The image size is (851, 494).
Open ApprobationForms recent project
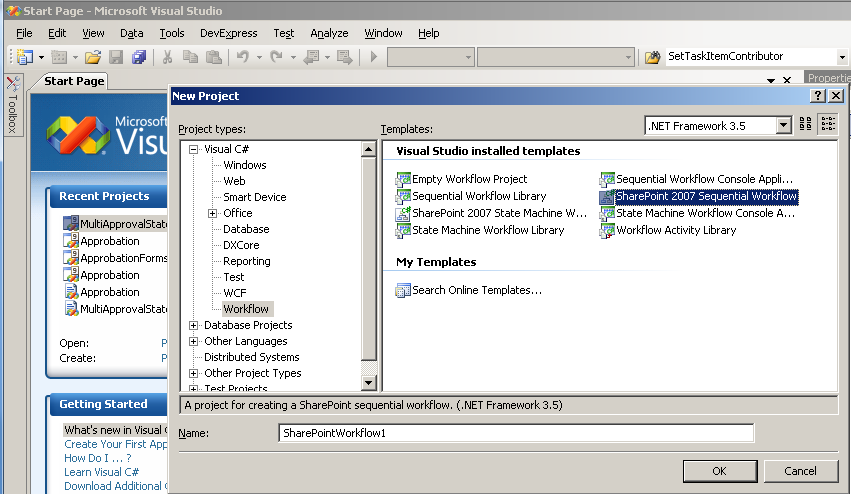pos(115,258)
